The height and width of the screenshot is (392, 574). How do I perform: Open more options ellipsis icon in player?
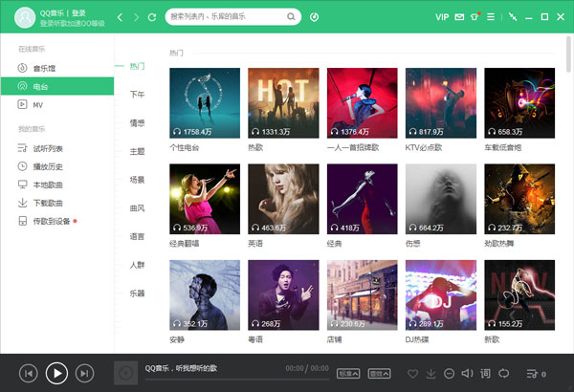(x=450, y=374)
